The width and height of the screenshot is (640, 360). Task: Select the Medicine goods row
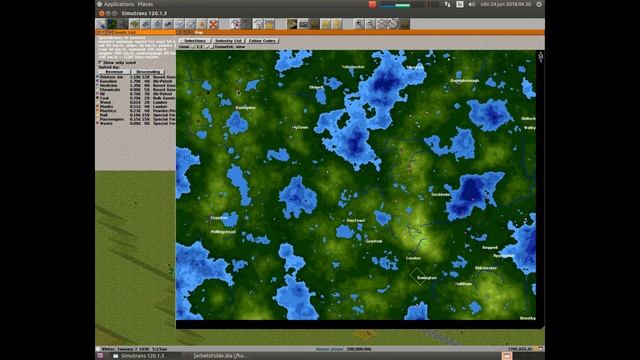tap(136, 85)
